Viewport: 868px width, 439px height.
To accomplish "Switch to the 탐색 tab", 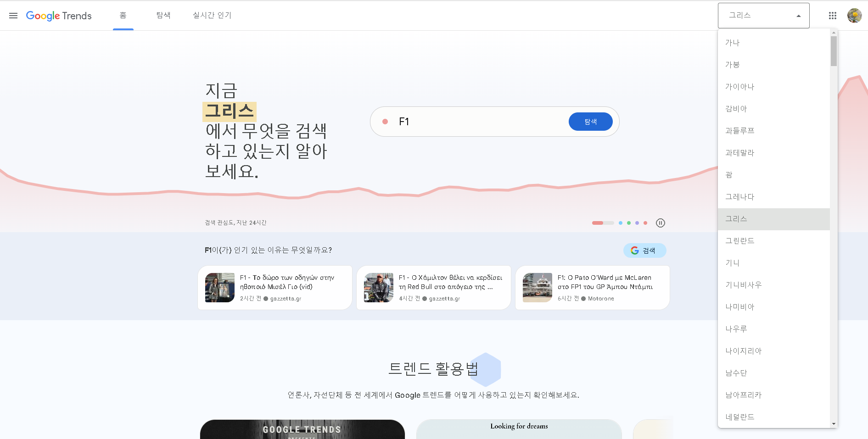I will [163, 16].
